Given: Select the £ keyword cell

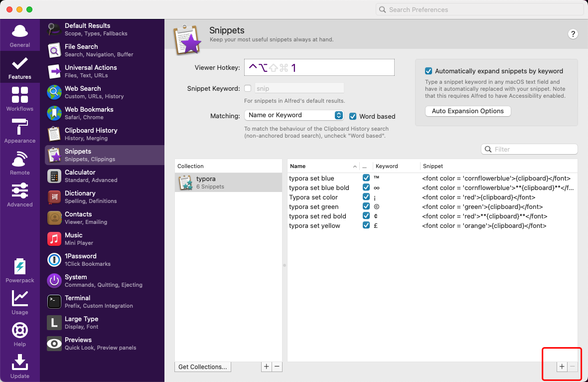Looking at the screenshot, I should coord(376,225).
